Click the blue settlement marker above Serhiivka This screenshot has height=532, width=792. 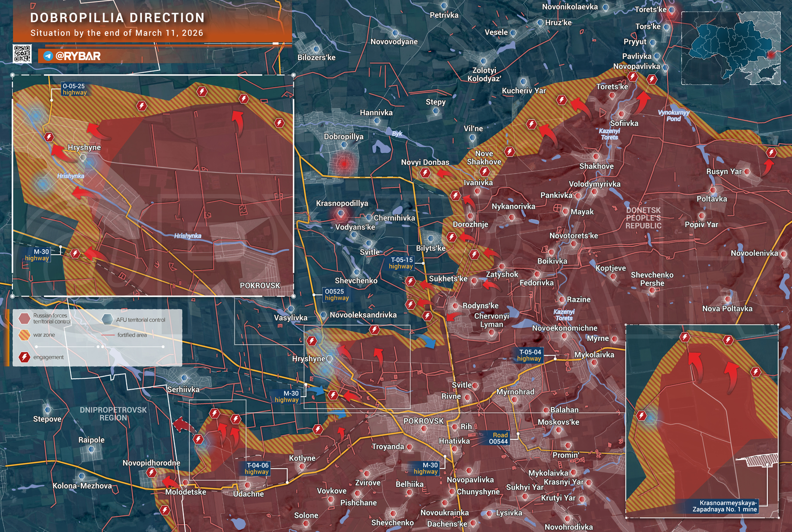[x=184, y=378]
